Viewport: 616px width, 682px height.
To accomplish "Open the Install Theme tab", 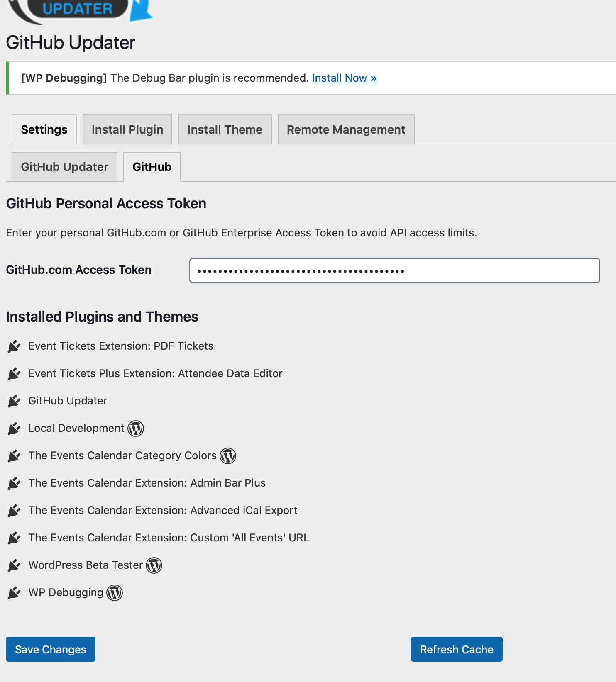I will (x=225, y=129).
